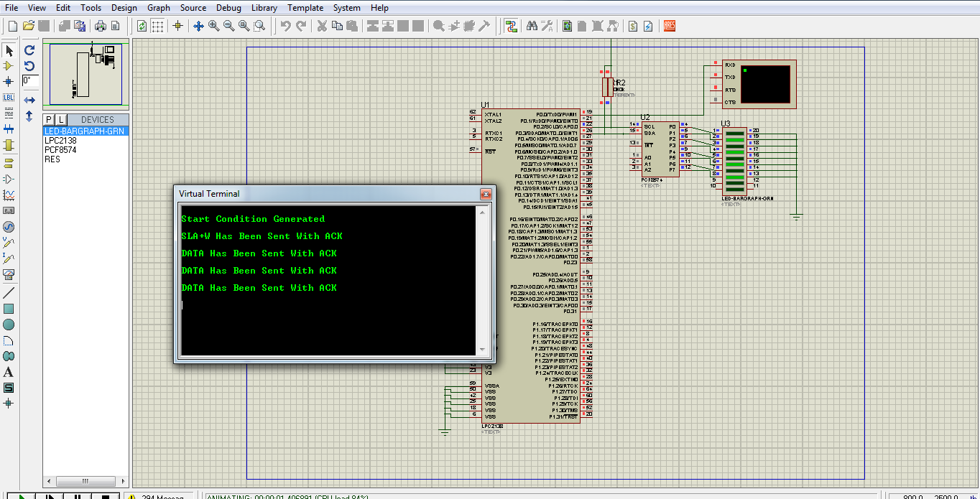The image size is (980, 499).
Task: Click the Zoom In magnifier icon
Action: pyautogui.click(x=213, y=26)
